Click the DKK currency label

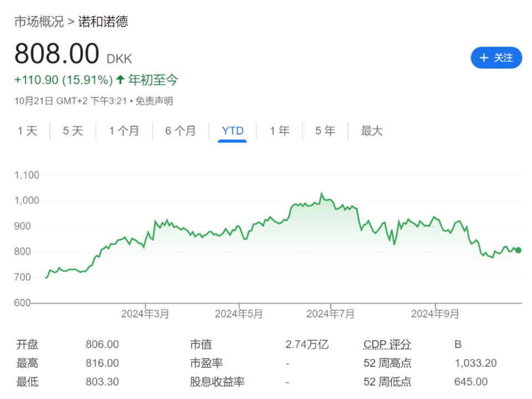click(119, 59)
